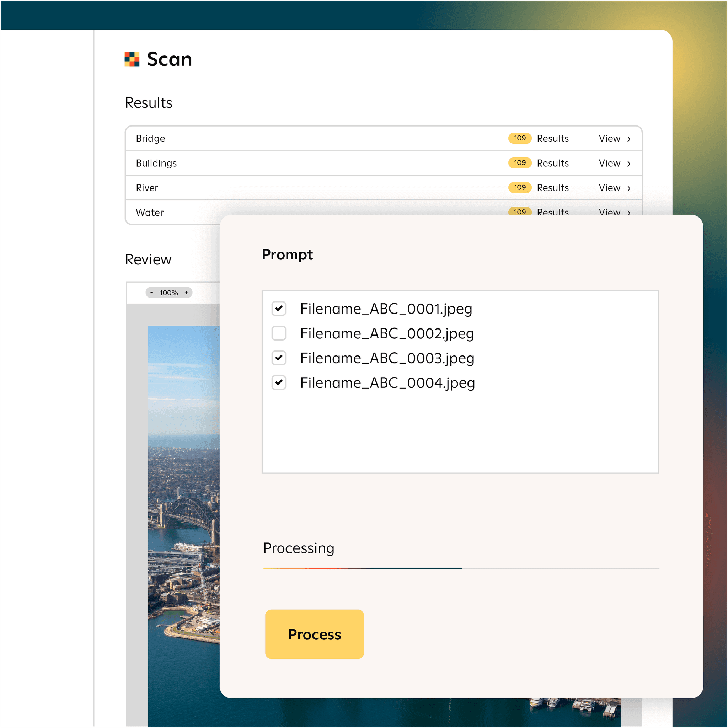Click the 109 badge on Bridge row
The height and width of the screenshot is (728, 728).
[x=520, y=138]
